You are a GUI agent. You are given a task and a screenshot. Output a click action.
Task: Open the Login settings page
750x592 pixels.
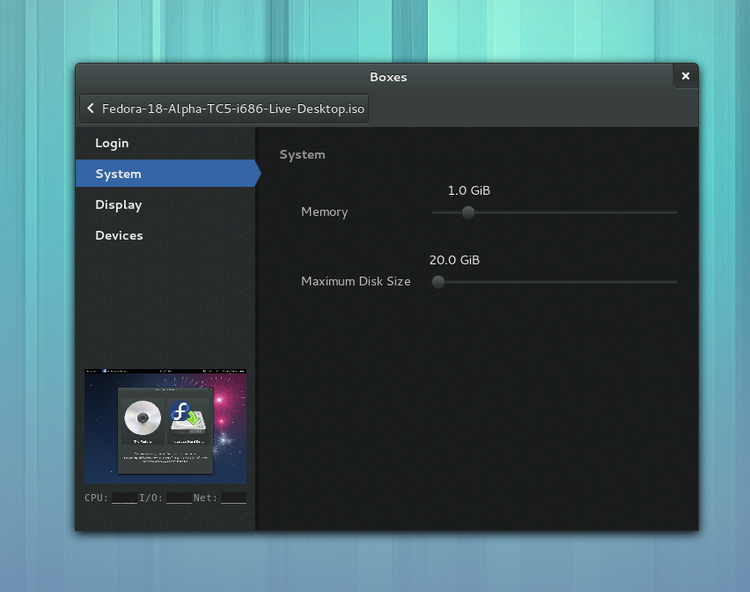pos(112,143)
